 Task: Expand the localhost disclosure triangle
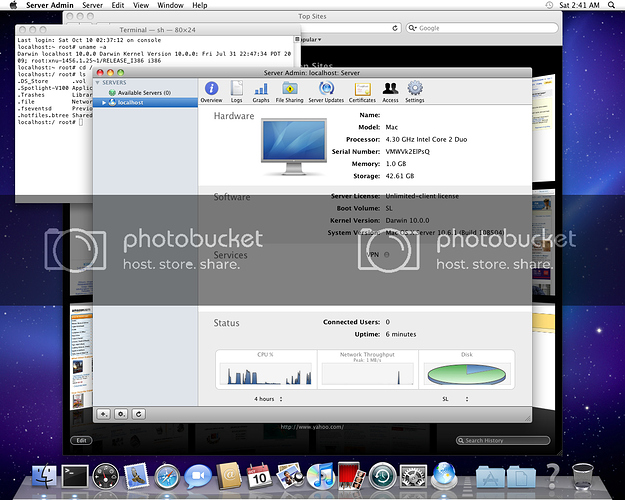pyautogui.click(x=104, y=102)
